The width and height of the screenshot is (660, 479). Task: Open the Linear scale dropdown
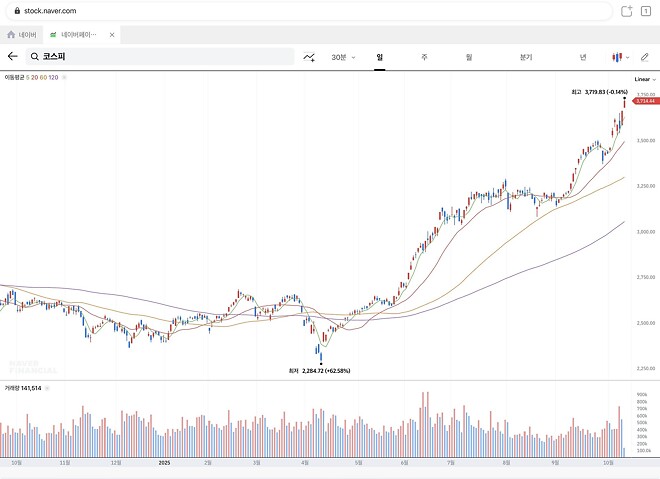click(645, 79)
